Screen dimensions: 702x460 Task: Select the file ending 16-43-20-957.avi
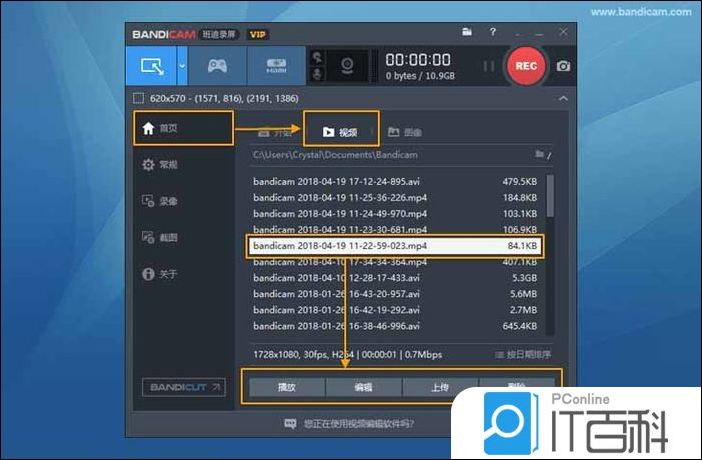[395, 294]
